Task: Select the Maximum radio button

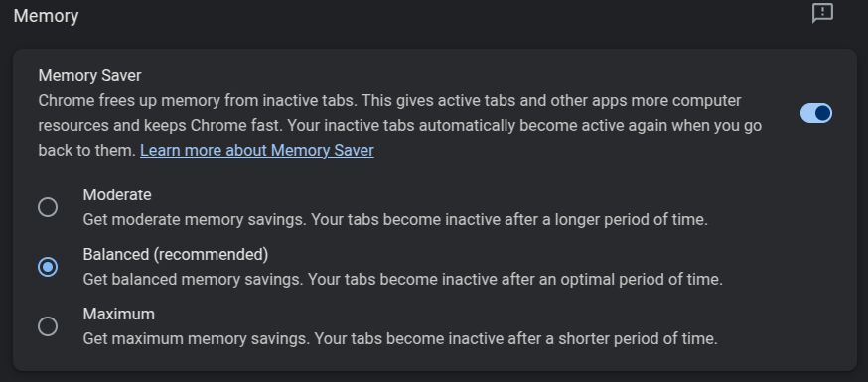Action: tap(48, 326)
